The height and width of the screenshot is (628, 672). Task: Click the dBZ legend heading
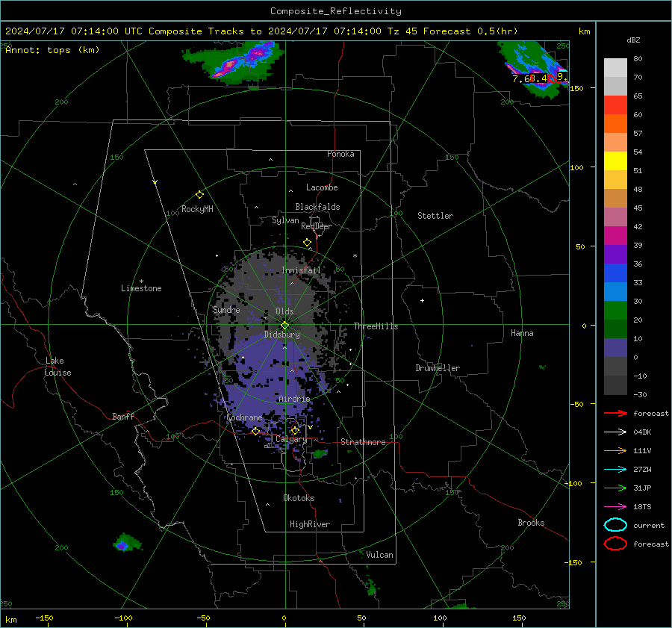pyautogui.click(x=633, y=40)
